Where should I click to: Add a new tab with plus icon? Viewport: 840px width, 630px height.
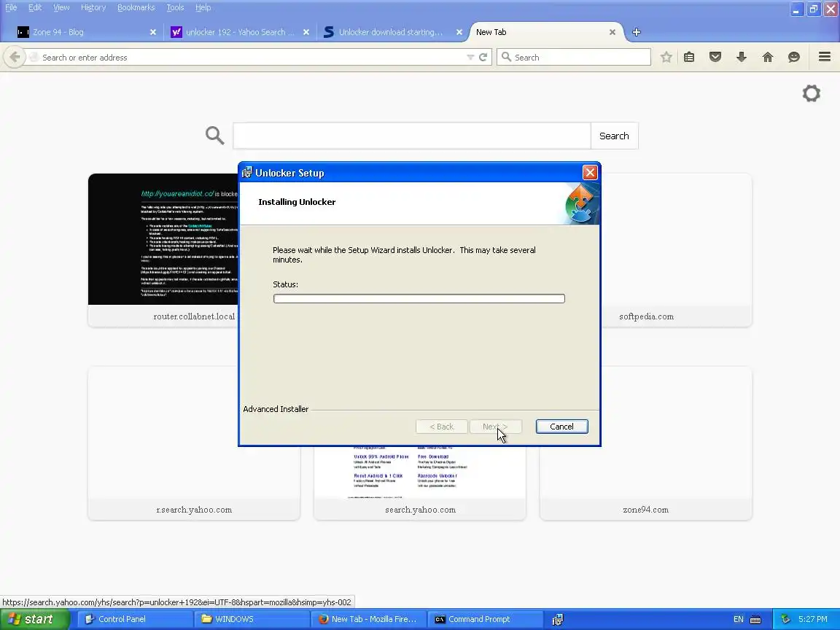pos(637,32)
